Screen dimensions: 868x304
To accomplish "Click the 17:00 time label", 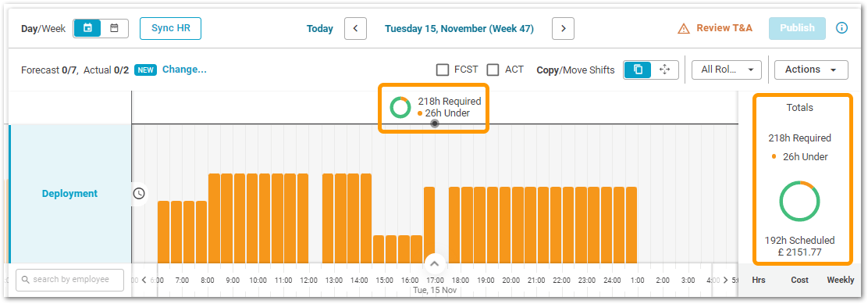I will pos(435,281).
